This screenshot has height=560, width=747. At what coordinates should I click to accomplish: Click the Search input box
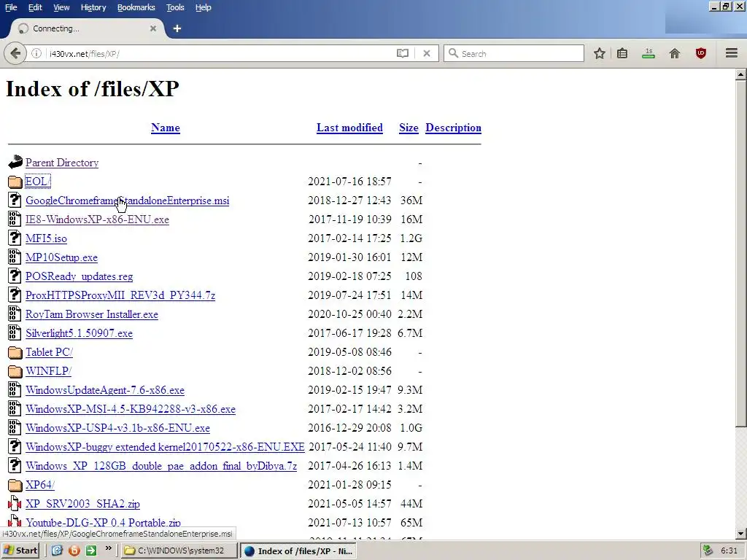[514, 53]
